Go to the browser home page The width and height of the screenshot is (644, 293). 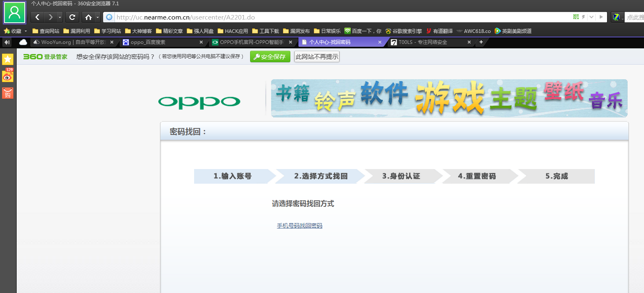click(88, 17)
